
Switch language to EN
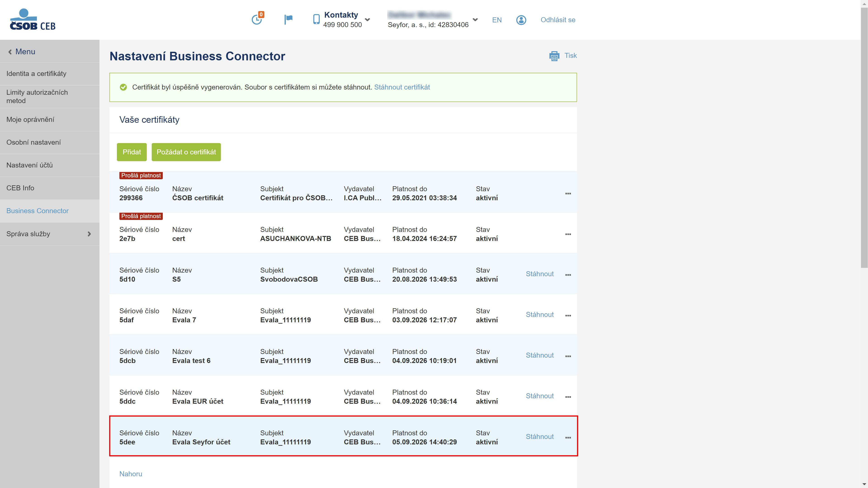coord(497,20)
